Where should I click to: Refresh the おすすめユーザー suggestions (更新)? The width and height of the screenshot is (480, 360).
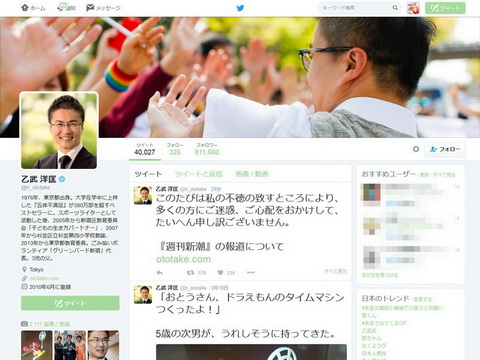(x=424, y=175)
